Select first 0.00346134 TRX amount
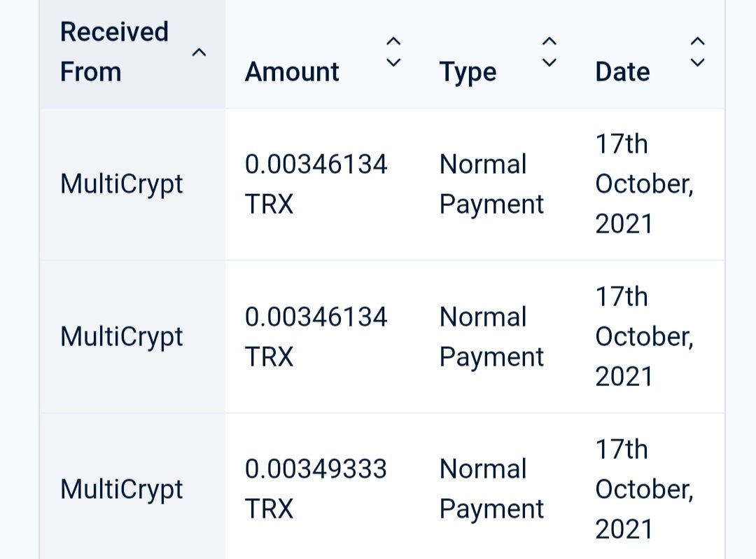This screenshot has height=559, width=756. tap(316, 184)
